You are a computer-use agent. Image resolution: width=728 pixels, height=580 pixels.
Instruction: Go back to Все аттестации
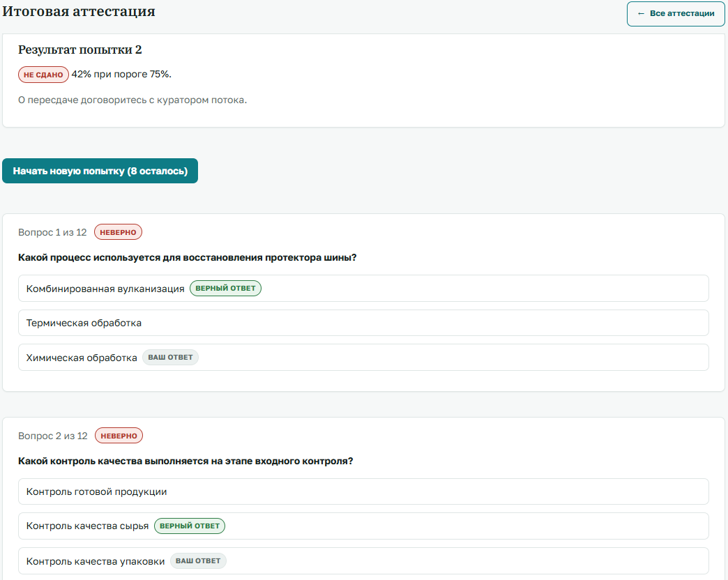[676, 13]
